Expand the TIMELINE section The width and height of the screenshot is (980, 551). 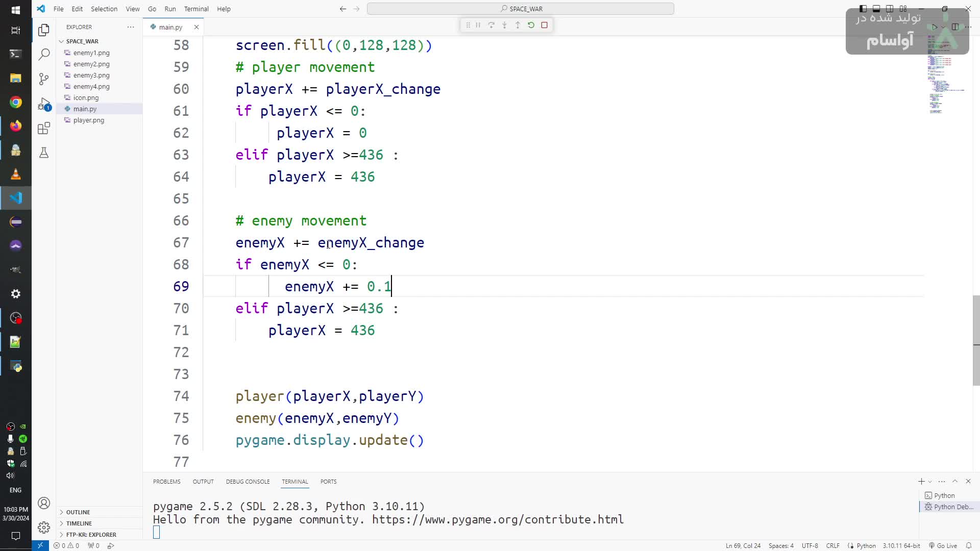pos(79,523)
